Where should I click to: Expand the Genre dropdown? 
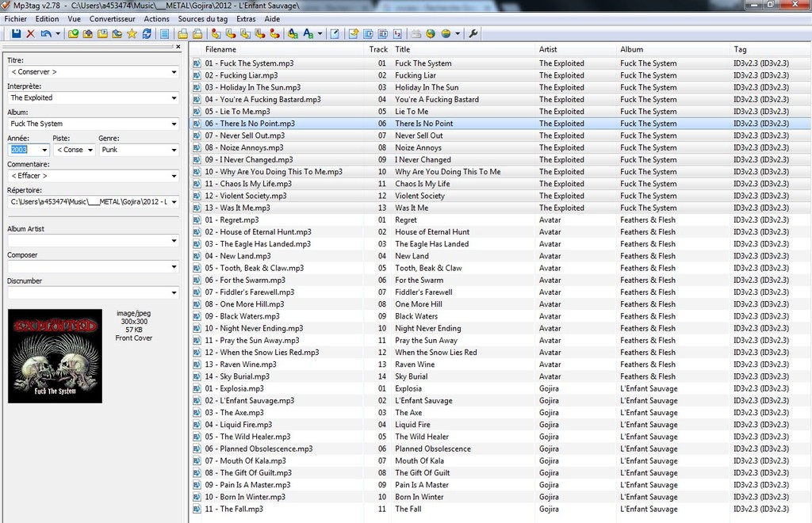pyautogui.click(x=174, y=150)
